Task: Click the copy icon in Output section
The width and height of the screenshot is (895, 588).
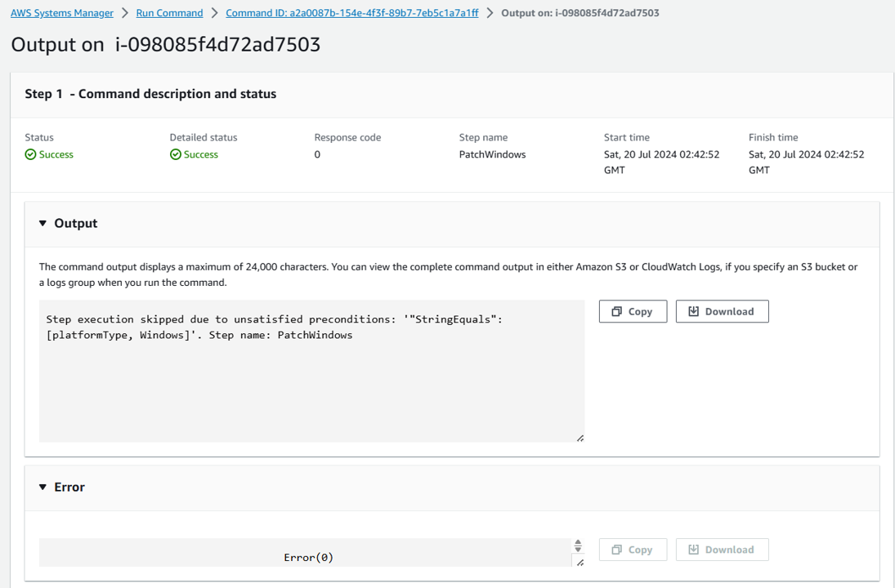Action: click(x=617, y=312)
